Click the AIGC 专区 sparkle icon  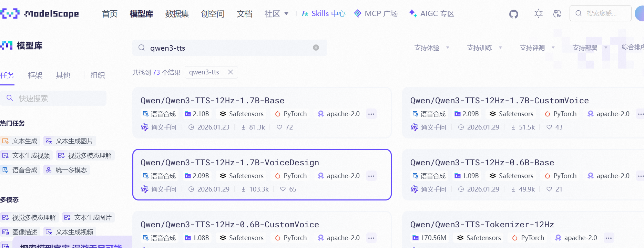413,13
